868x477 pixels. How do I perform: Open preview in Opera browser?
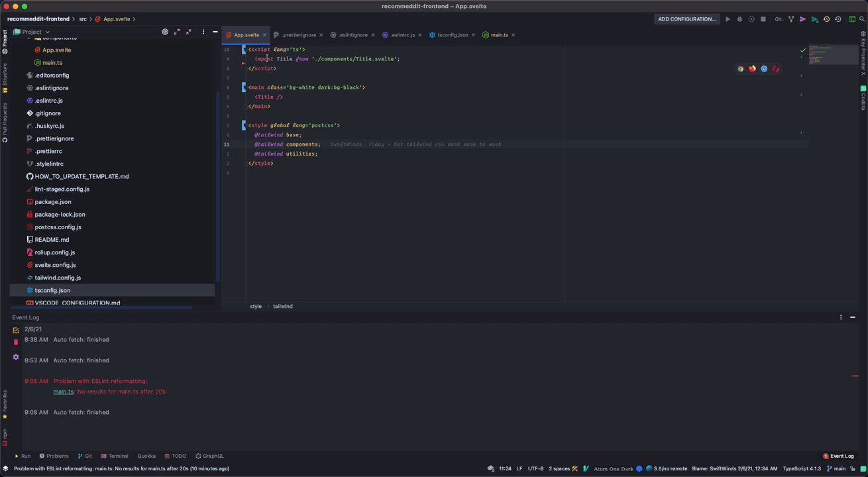pyautogui.click(x=776, y=69)
